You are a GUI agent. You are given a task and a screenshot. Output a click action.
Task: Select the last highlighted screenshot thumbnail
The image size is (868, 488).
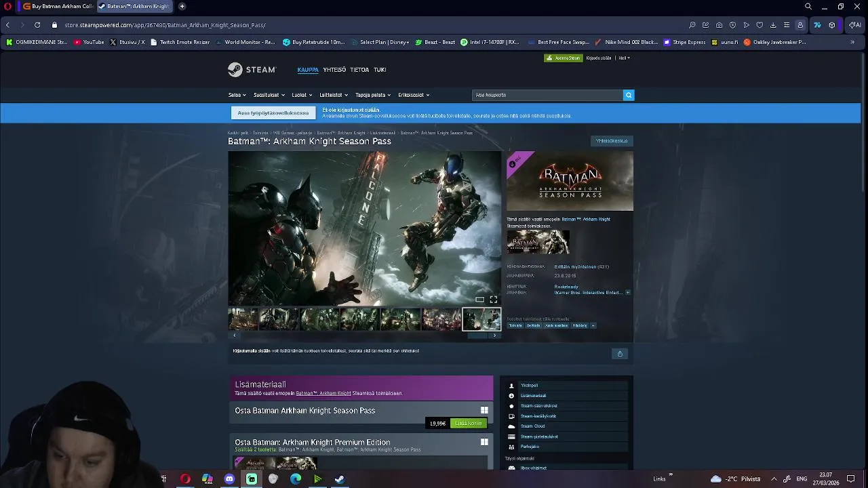481,319
